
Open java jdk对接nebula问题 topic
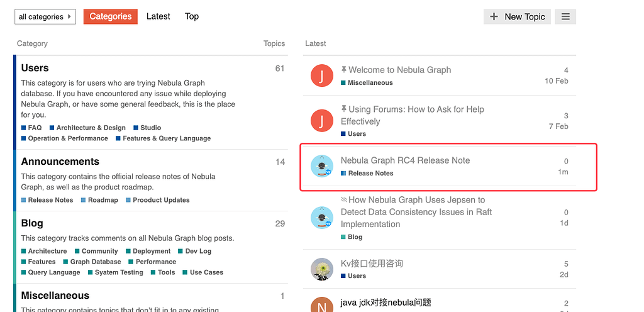pyautogui.click(x=386, y=303)
